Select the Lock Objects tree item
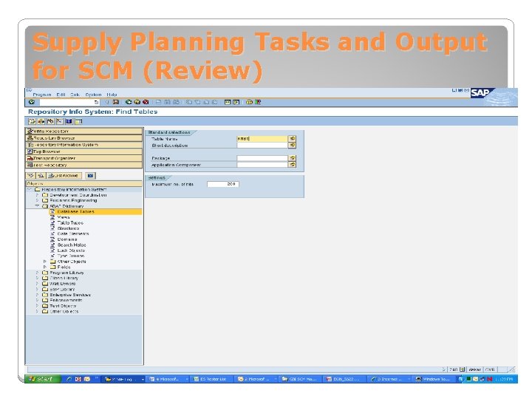The image size is (532, 399). [71, 250]
